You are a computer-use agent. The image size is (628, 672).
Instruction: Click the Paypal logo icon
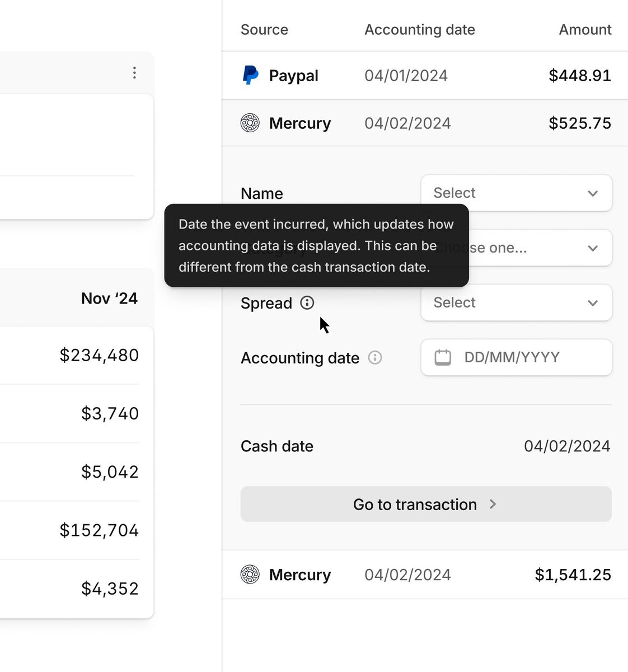(x=250, y=76)
